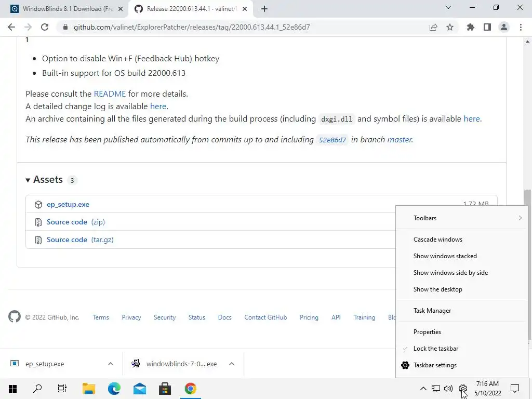Open the Privacy footer link
532x399 pixels.
pyautogui.click(x=131, y=317)
